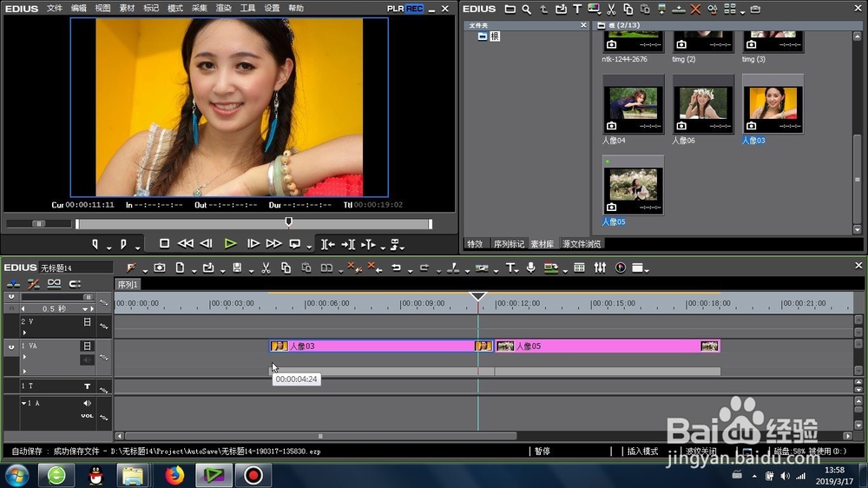Click the bin Search magnifier icon
The width and height of the screenshot is (868, 488).
(527, 9)
